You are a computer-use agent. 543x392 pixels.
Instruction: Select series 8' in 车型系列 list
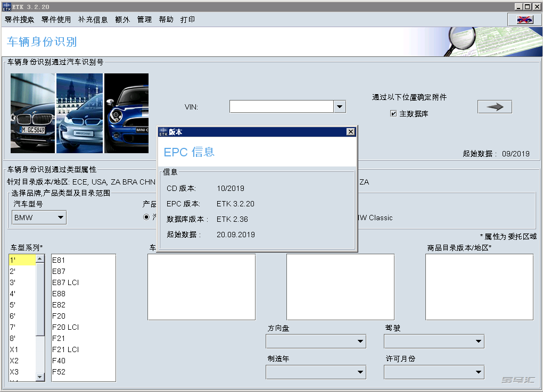click(x=22, y=338)
